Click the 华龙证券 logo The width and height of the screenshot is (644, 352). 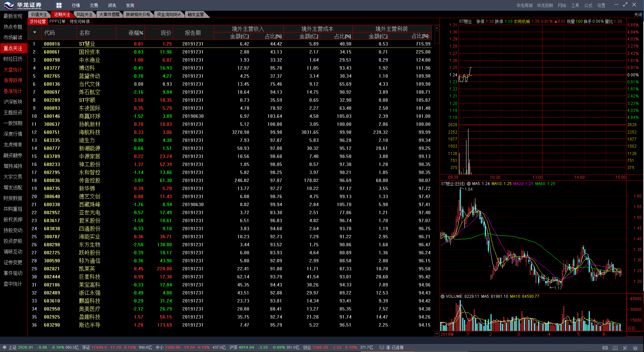(x=23, y=5)
